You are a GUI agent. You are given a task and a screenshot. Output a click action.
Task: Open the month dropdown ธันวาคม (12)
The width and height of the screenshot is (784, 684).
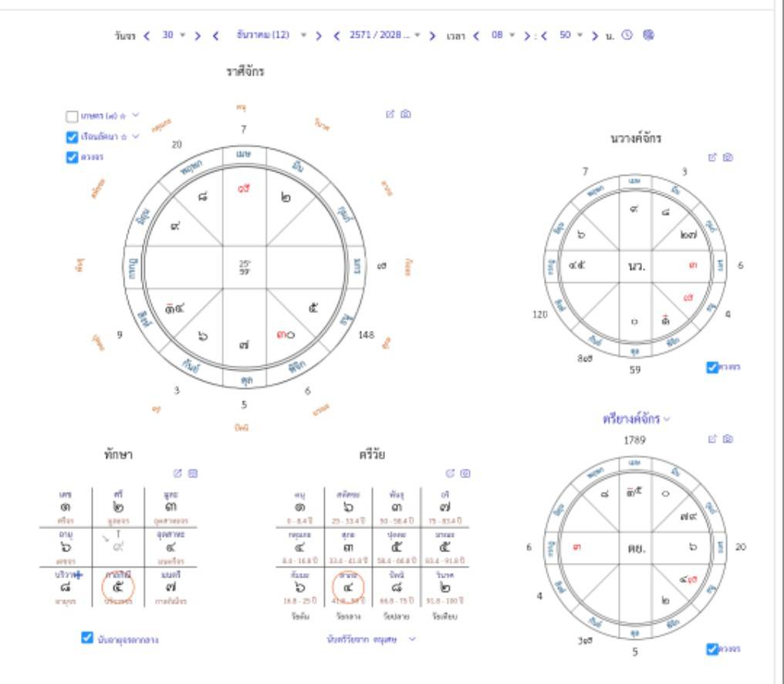(x=271, y=35)
